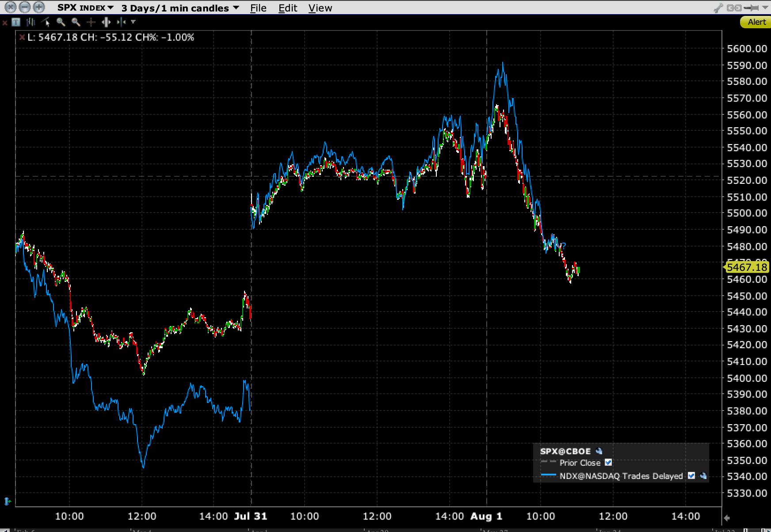Click the hand icon beside SPX@CBOE legend
The width and height of the screenshot is (771, 532).
599,451
